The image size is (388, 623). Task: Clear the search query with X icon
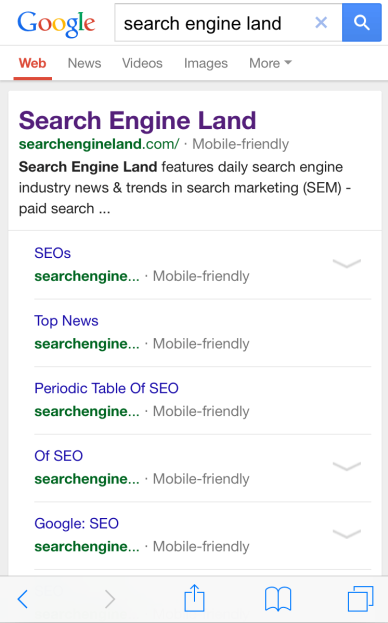coord(321,23)
